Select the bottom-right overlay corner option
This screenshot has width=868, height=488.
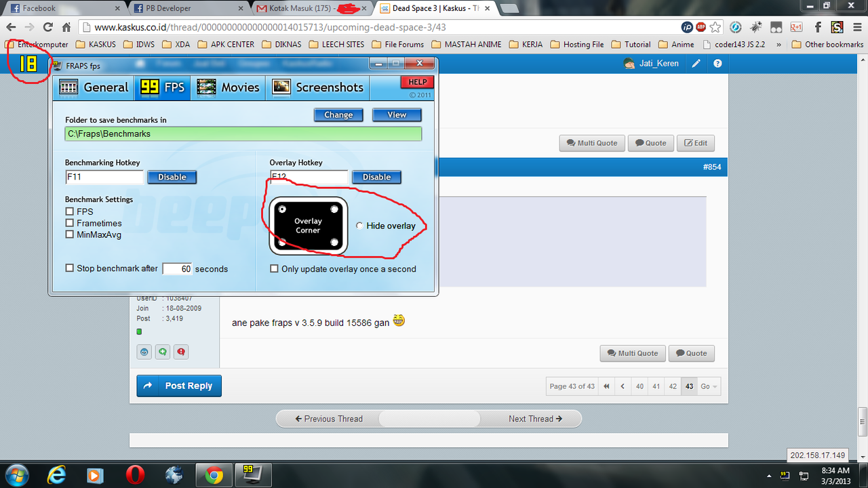(x=334, y=242)
